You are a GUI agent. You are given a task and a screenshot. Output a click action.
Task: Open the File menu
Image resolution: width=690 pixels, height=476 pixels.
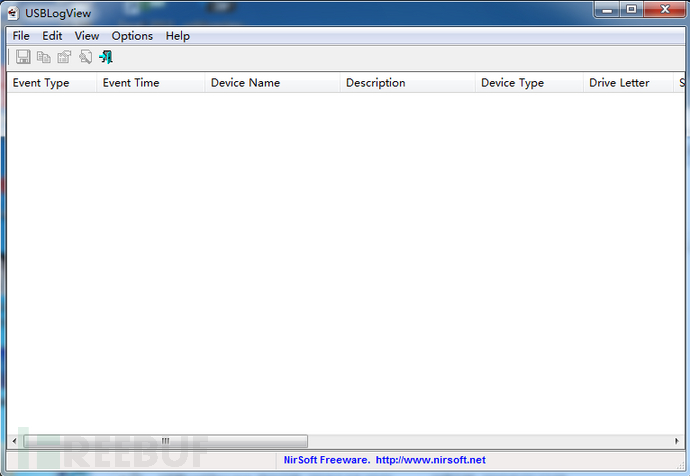pos(21,36)
